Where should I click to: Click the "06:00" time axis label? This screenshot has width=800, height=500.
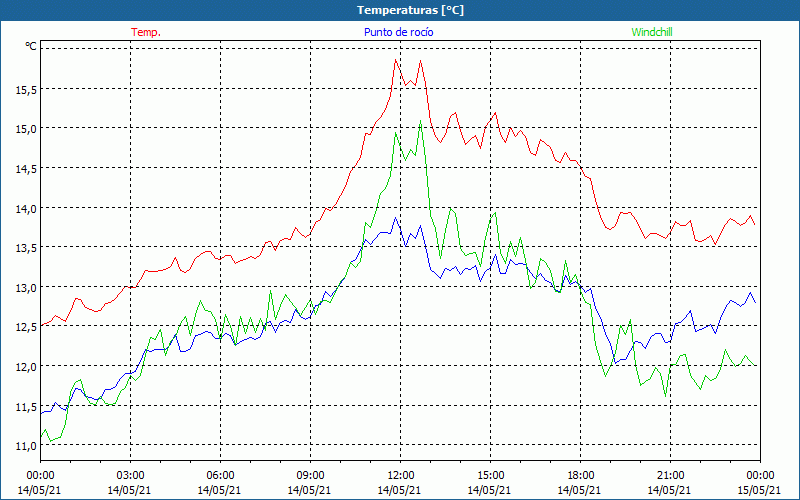220,475
